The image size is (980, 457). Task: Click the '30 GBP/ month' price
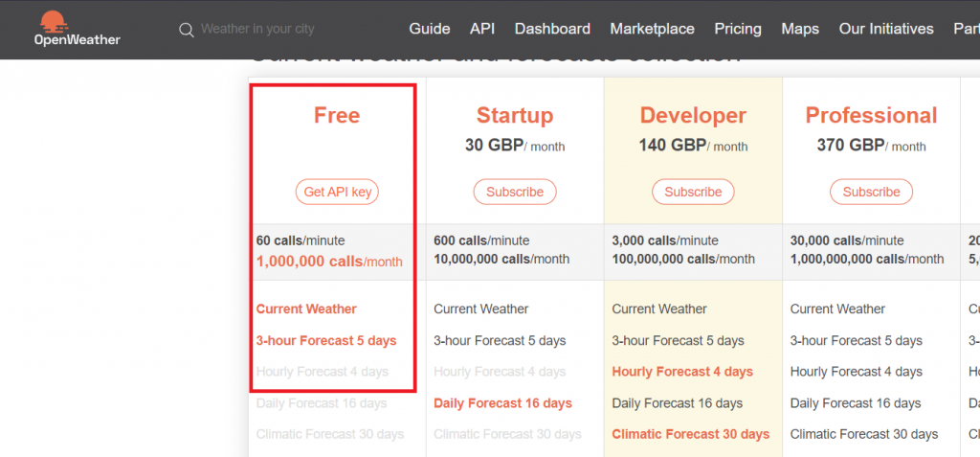click(x=515, y=146)
